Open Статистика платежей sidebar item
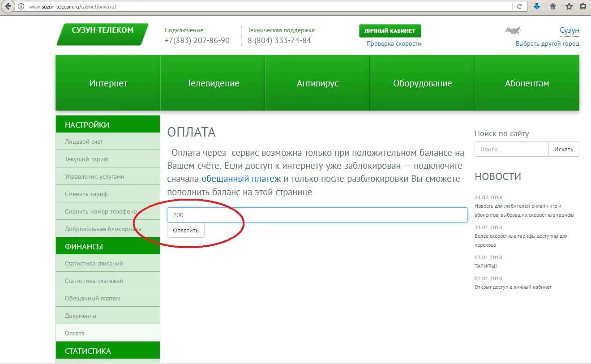The width and height of the screenshot is (591, 364). (108, 281)
